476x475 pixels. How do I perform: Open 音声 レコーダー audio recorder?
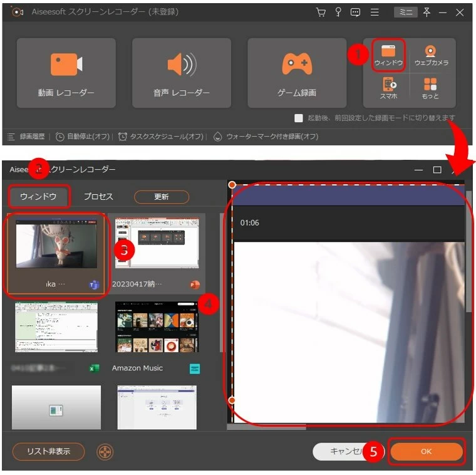pos(182,73)
